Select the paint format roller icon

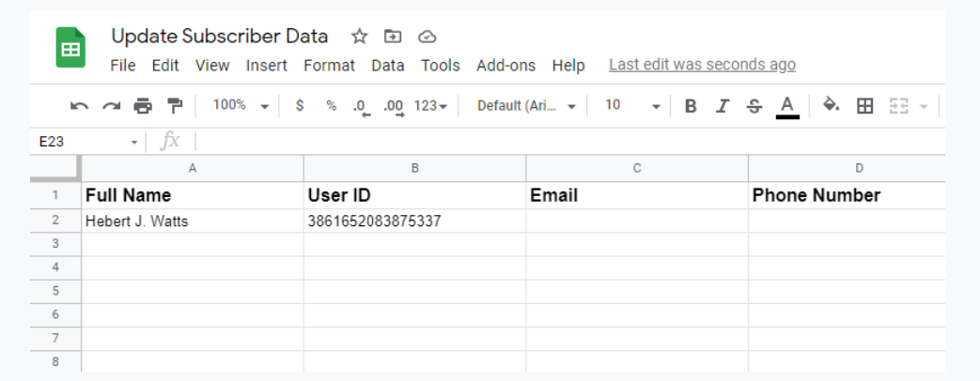pyautogui.click(x=175, y=106)
